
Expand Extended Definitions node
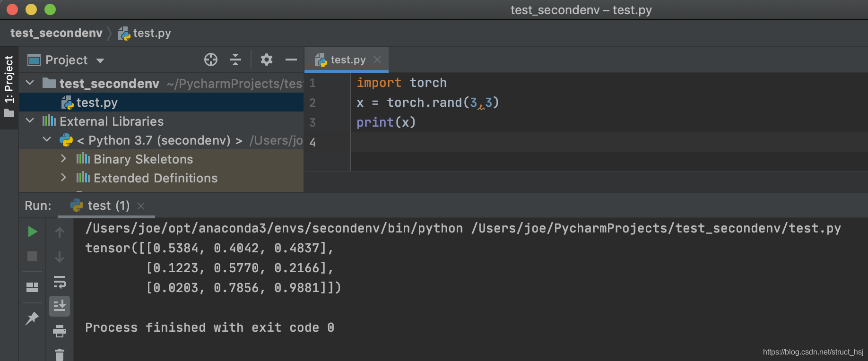[x=64, y=178]
